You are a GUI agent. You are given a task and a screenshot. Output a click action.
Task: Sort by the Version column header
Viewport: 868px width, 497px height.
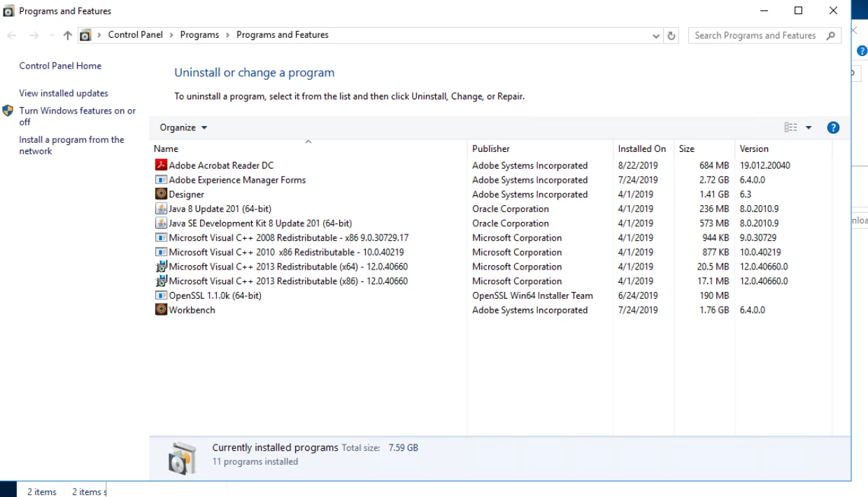click(x=783, y=148)
